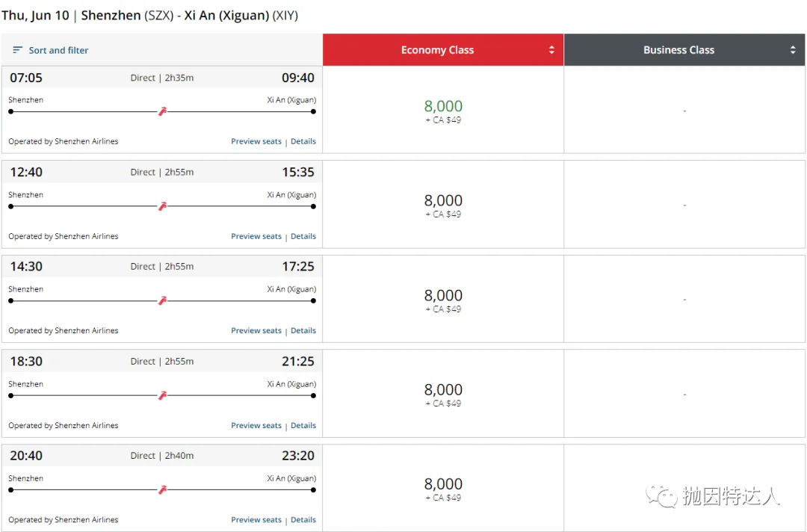
Task: Click the airline logo on the 20:40 flight
Action: 162,489
